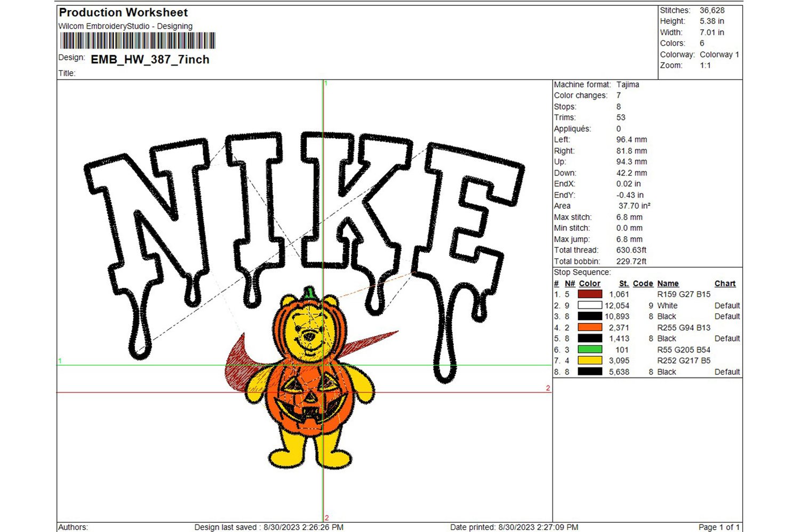Select the Total bobbin value "229.72ft"
The width and height of the screenshot is (800, 532).
click(x=631, y=261)
